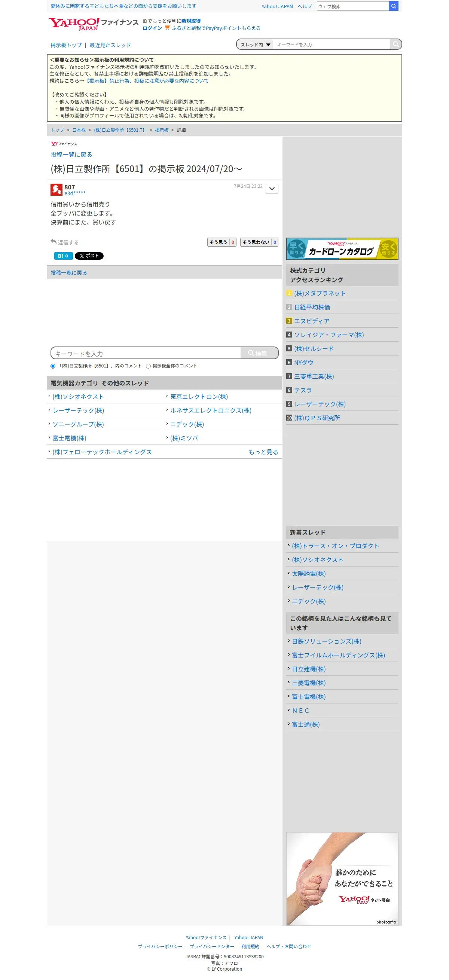
Task: Select 「(株)日立製作所【6501】」内のコメント radio
Action: 53,366
